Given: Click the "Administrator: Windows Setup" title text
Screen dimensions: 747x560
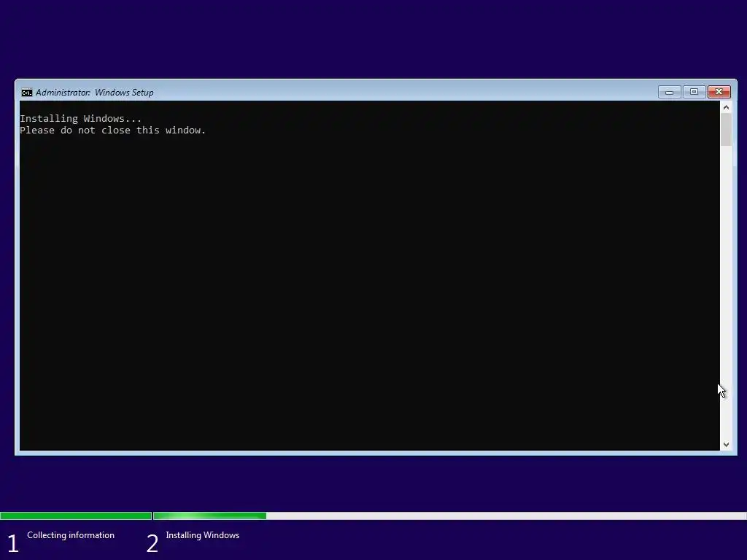Looking at the screenshot, I should pyautogui.click(x=94, y=93).
